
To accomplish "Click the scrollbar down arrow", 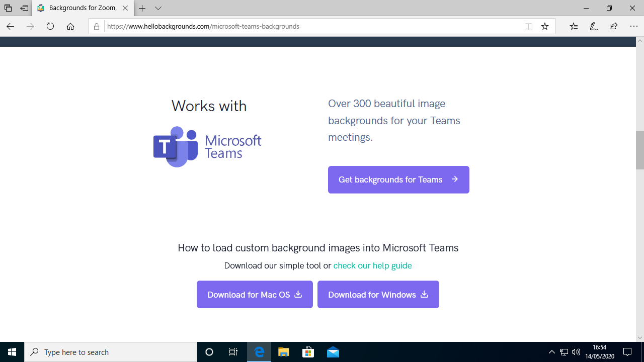I will coord(640,338).
